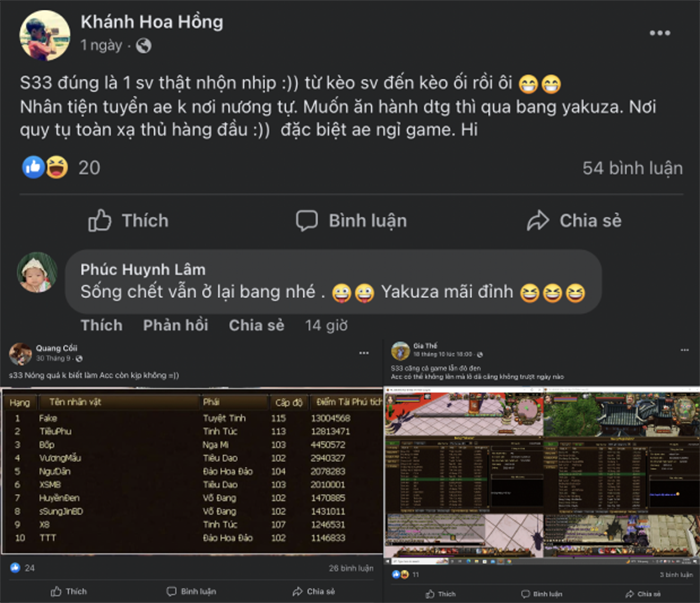The width and height of the screenshot is (700, 603).
Task: Open three-dot menu on Quang Cối post
Action: coord(364,353)
